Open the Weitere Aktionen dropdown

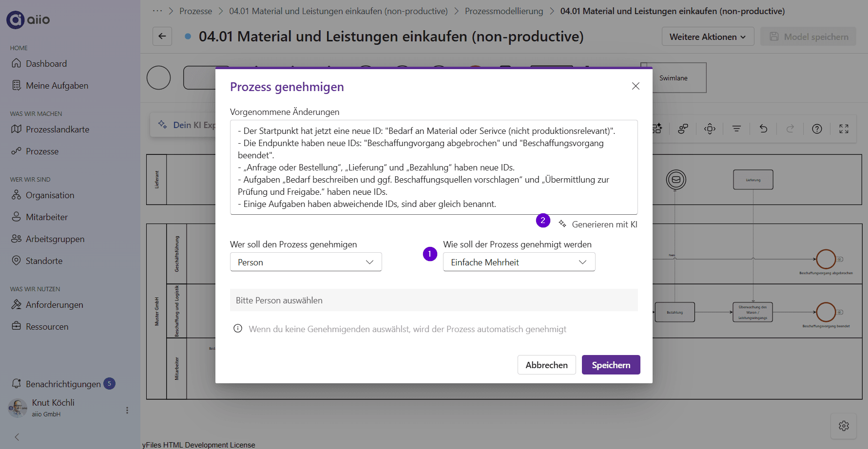pyautogui.click(x=708, y=37)
